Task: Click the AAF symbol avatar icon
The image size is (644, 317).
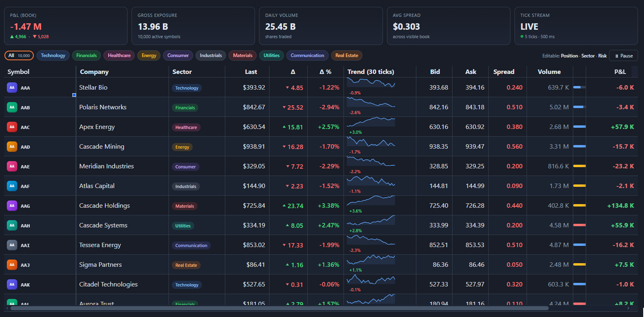Action: pyautogui.click(x=12, y=186)
